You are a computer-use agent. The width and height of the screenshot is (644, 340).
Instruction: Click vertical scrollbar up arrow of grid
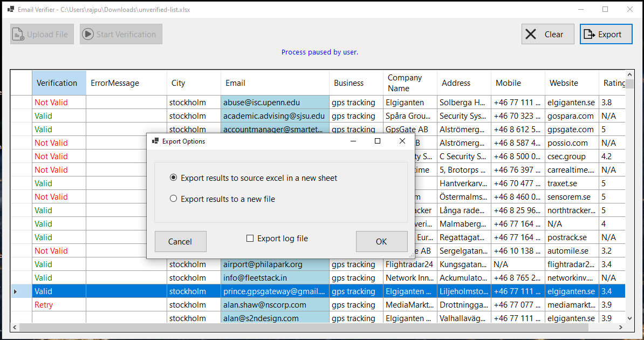tap(629, 74)
